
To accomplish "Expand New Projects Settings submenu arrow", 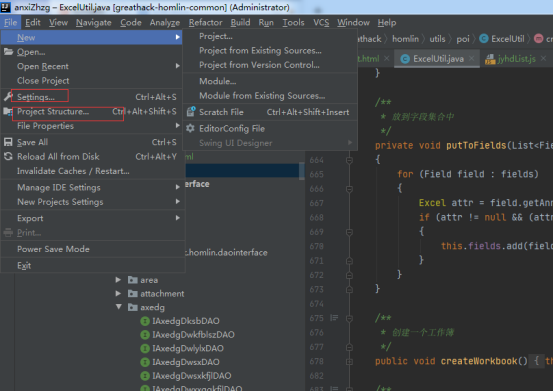I will pyautogui.click(x=178, y=202).
